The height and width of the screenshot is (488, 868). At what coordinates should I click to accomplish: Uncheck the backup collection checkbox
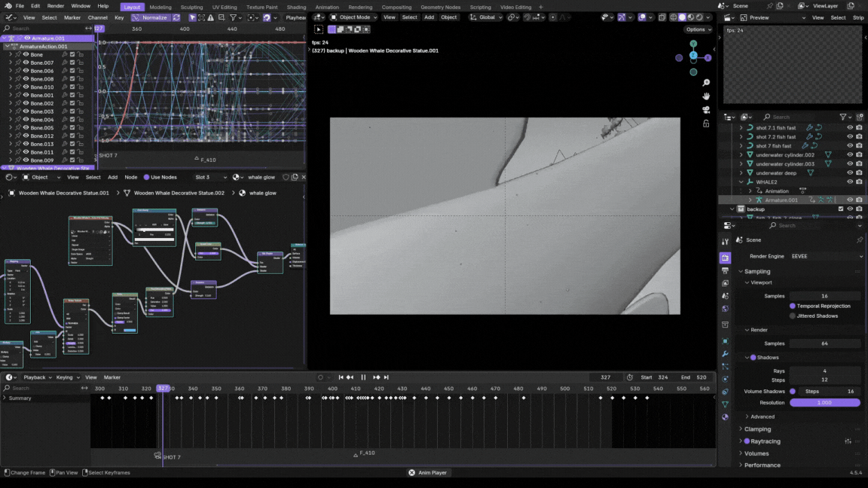pyautogui.click(x=841, y=209)
